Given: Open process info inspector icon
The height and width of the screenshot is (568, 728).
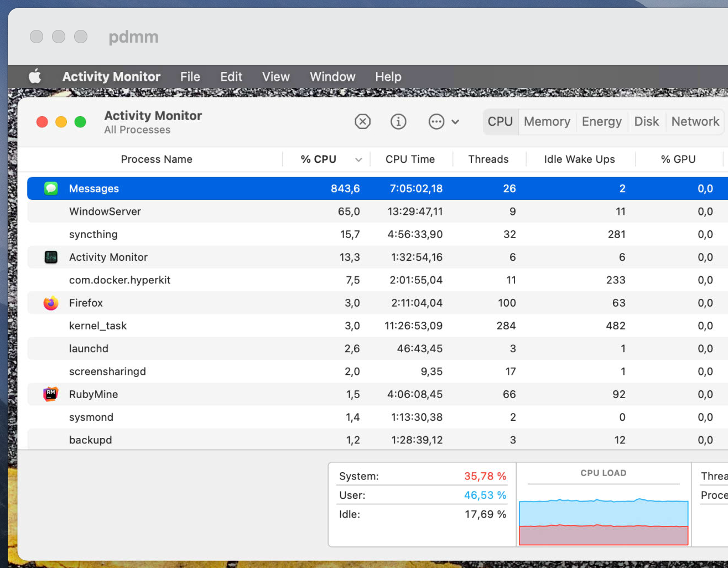Looking at the screenshot, I should click(398, 121).
